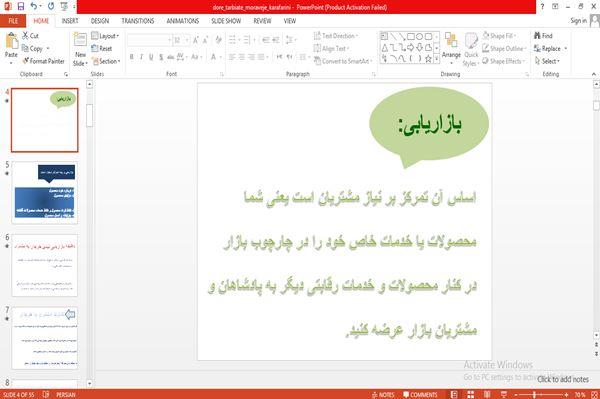Click the Format Painter brush icon
600x399 pixels.
pyautogui.click(x=26, y=61)
